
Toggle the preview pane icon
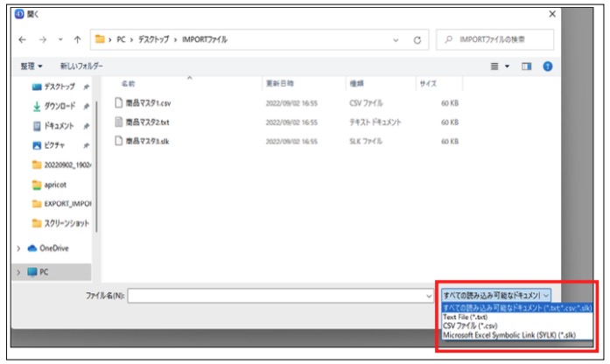pyautogui.click(x=528, y=66)
